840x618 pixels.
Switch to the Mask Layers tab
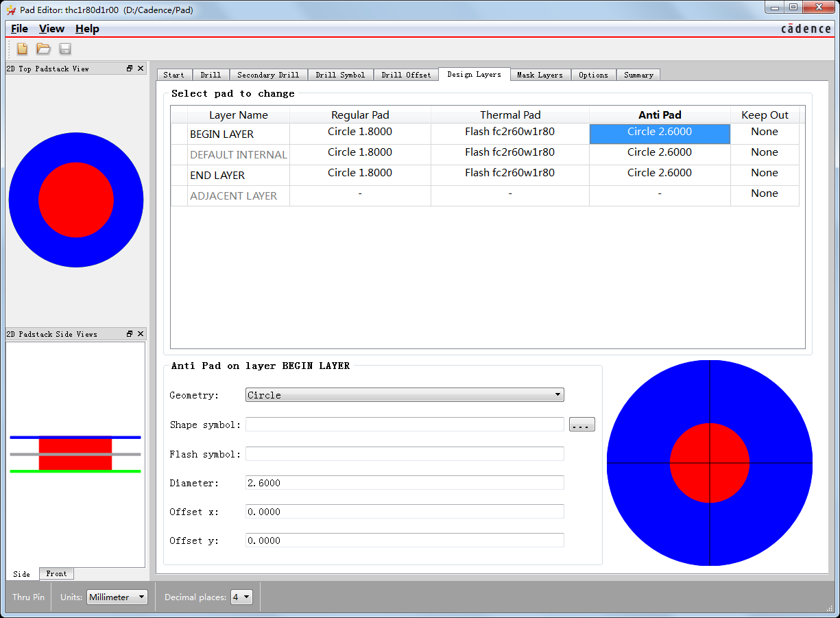540,75
